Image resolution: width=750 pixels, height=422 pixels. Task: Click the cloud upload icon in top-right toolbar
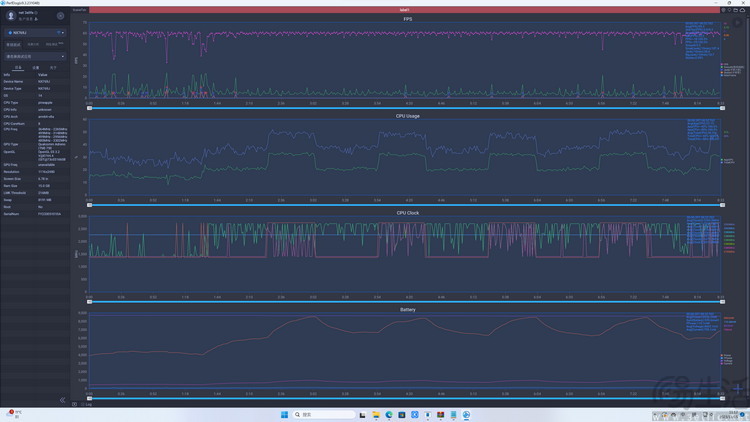tap(742, 10)
